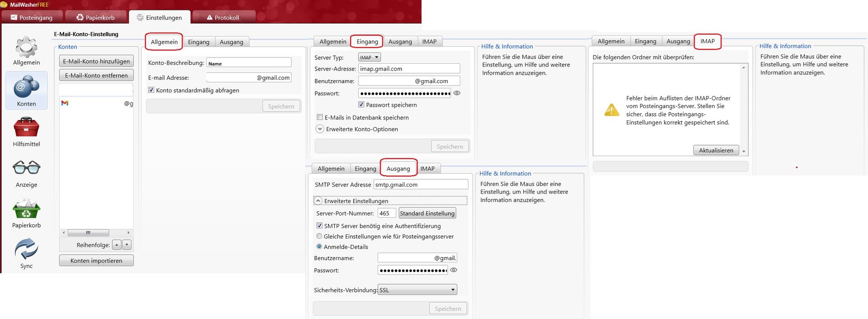
Task: Show password in Eingang panel via eye icon
Action: [x=457, y=93]
